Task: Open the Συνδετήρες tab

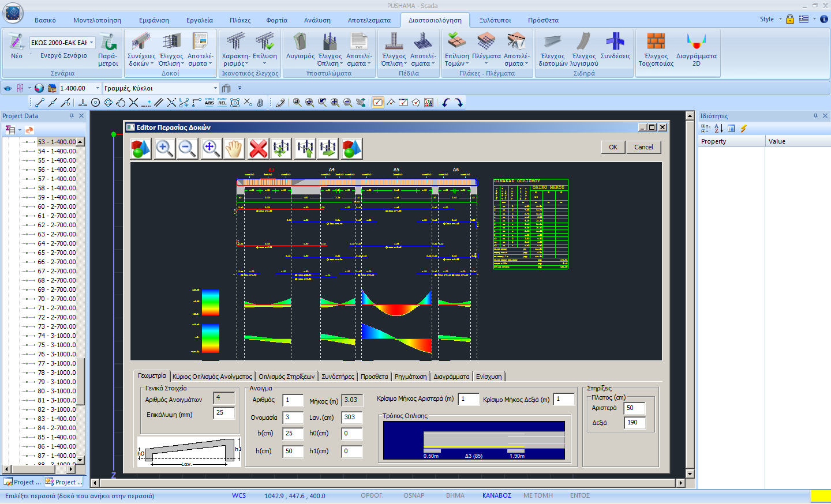Action: click(338, 377)
